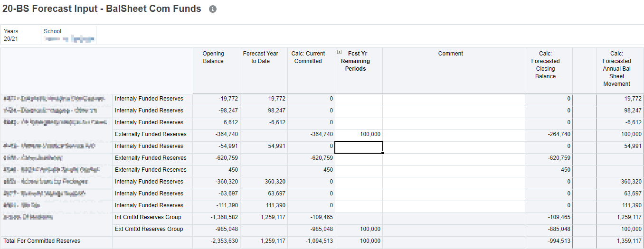
Task: Click the Calc: Forecasted Closing Balance header
Action: tap(545, 65)
